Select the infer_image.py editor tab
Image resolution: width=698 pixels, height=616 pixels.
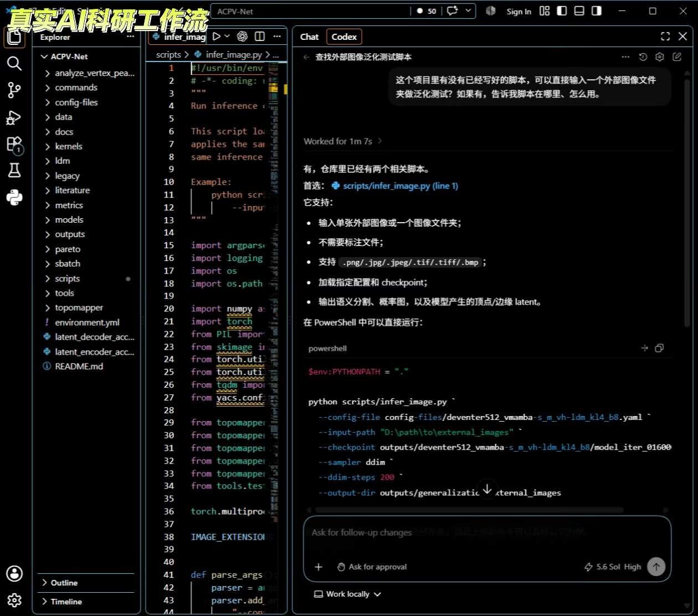pos(179,37)
